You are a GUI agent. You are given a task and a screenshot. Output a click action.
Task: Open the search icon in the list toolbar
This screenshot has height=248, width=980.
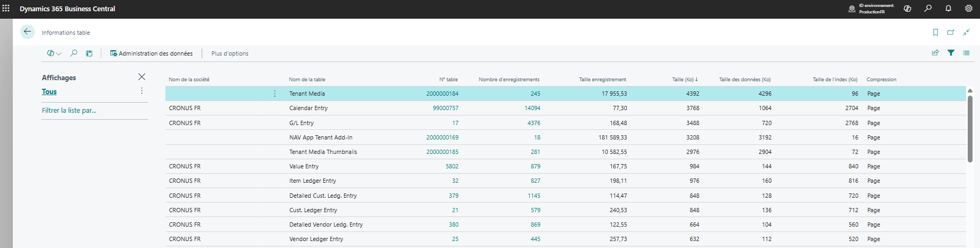74,53
